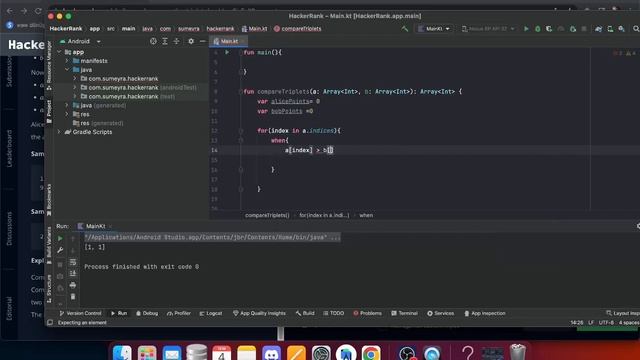Clear console output with trash icon
Image resolution: width=640 pixels, height=360 pixels.
[x=73, y=296]
